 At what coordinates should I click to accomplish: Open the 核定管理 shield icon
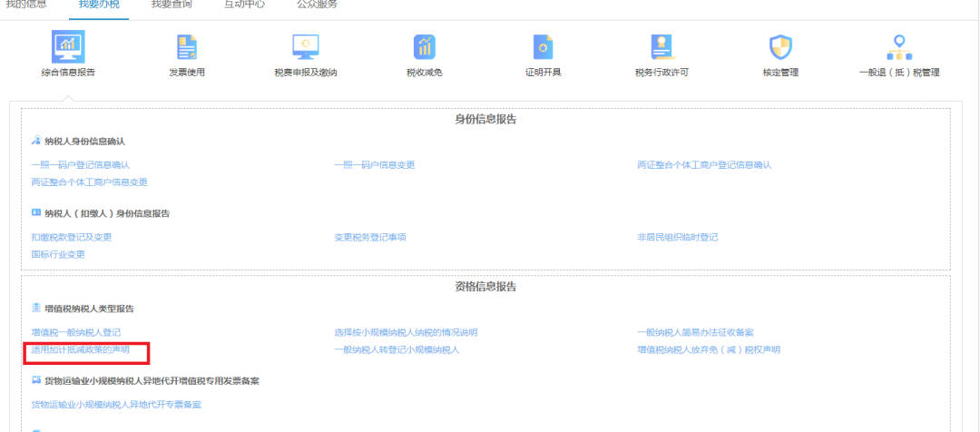click(x=780, y=47)
